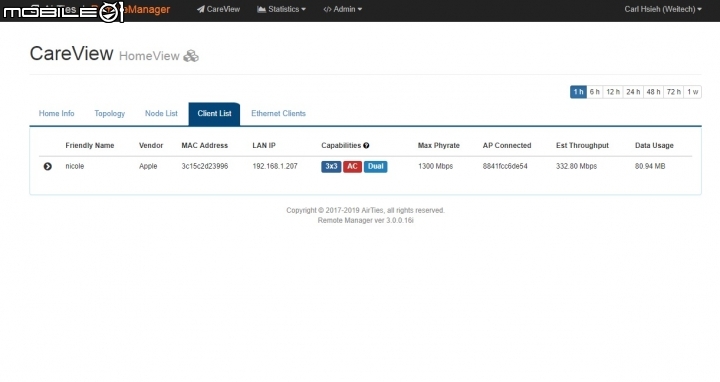Screen dimensions: 720x382
Task: Select the 1 w time range
Action: (692, 92)
